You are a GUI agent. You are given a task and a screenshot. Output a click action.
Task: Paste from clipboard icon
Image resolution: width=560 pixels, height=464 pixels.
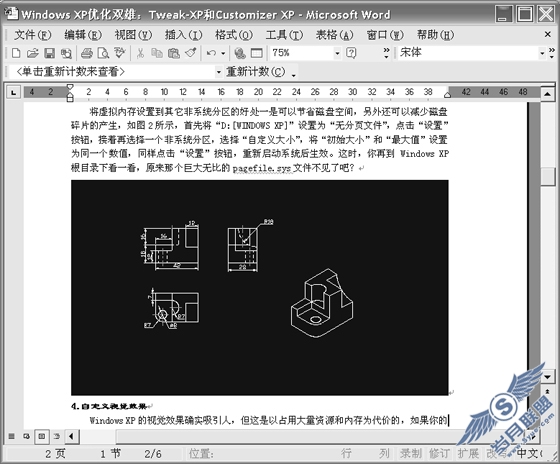174,53
